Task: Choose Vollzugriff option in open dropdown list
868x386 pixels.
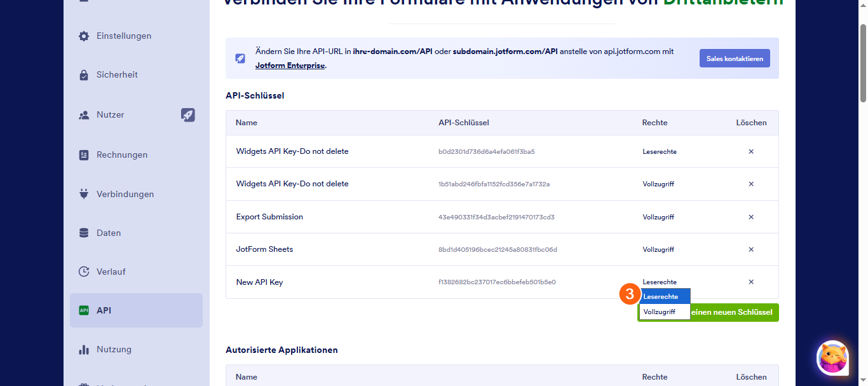Action: coord(665,312)
